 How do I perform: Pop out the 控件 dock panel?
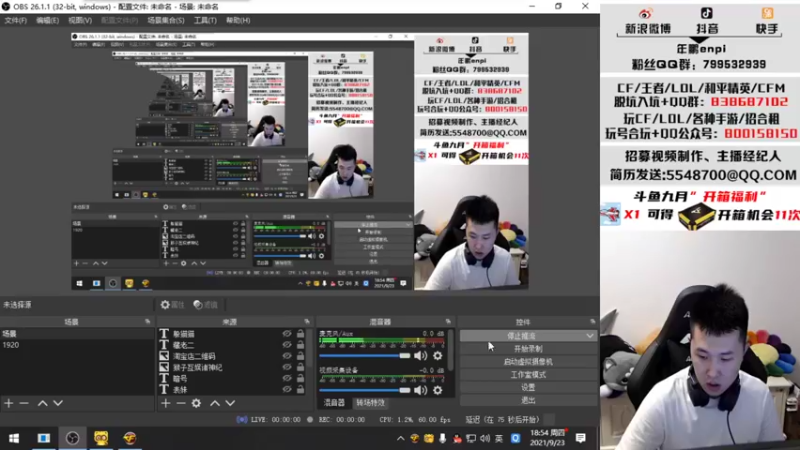point(592,321)
